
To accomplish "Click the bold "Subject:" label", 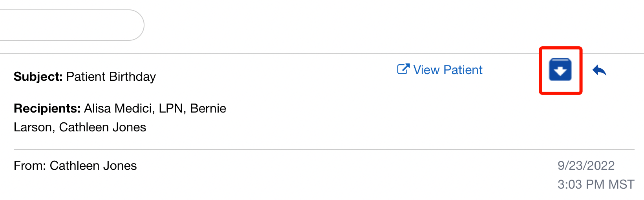I will click(x=38, y=76).
